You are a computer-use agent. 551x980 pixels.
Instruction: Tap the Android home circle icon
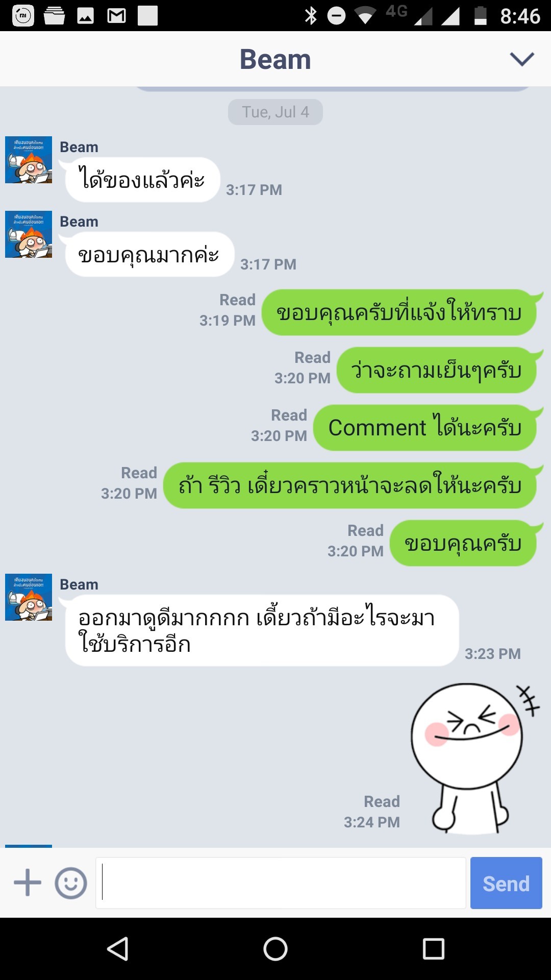[275, 949]
